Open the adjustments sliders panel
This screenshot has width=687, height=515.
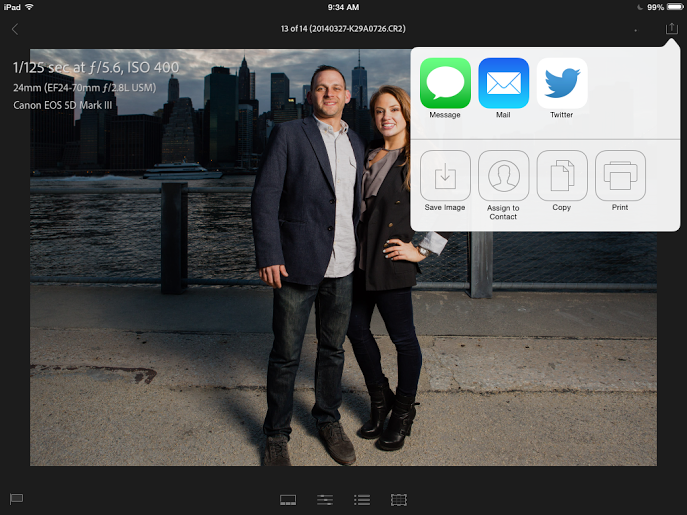[x=325, y=500]
